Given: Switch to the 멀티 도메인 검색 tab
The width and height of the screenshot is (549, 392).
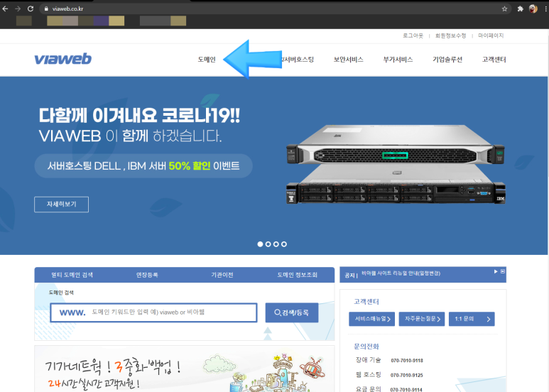Looking at the screenshot, I should coord(72,275).
